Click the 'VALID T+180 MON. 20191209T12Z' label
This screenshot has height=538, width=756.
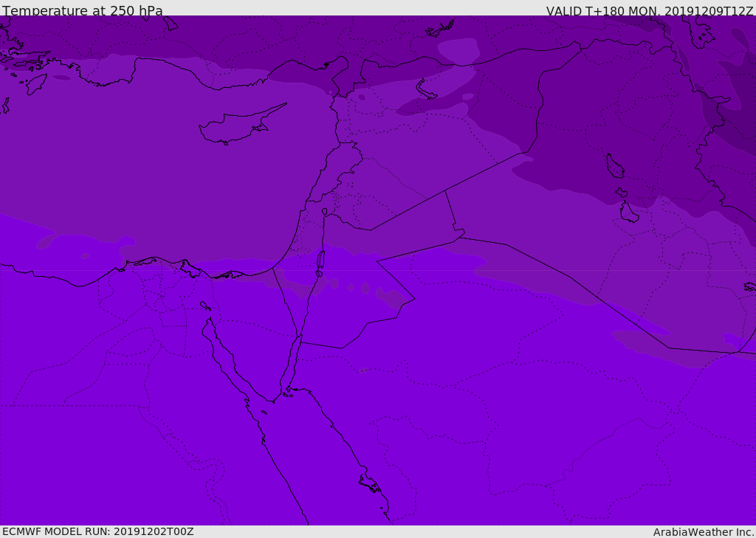pyautogui.click(x=650, y=11)
